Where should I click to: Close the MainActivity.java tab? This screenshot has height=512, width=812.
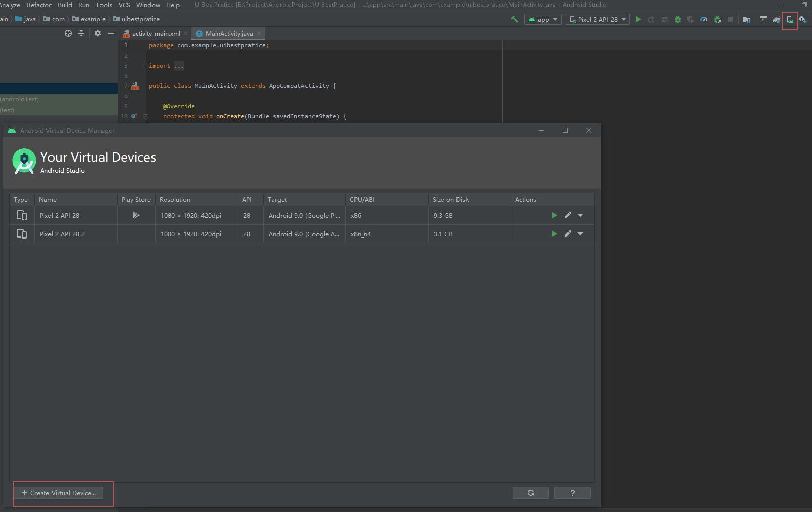(259, 33)
